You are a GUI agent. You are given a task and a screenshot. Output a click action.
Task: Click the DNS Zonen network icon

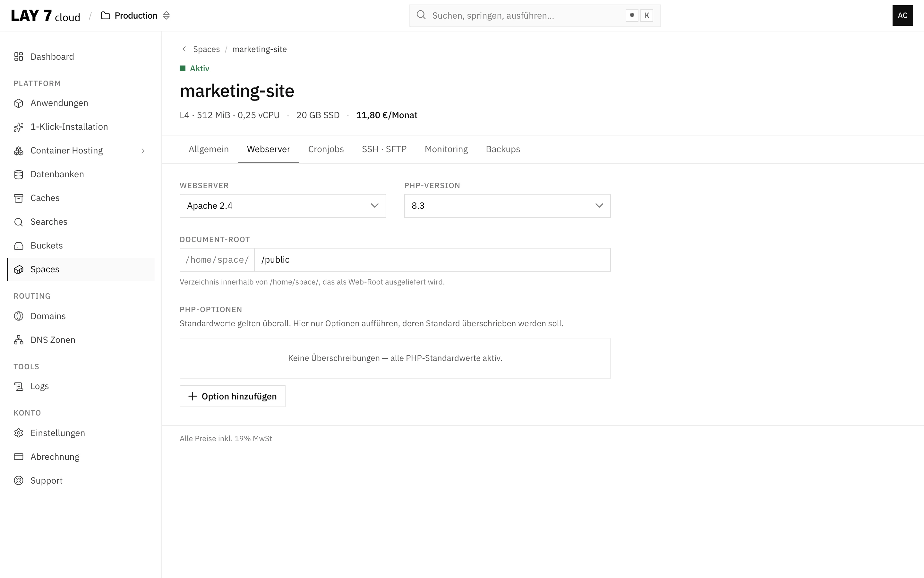(x=18, y=340)
